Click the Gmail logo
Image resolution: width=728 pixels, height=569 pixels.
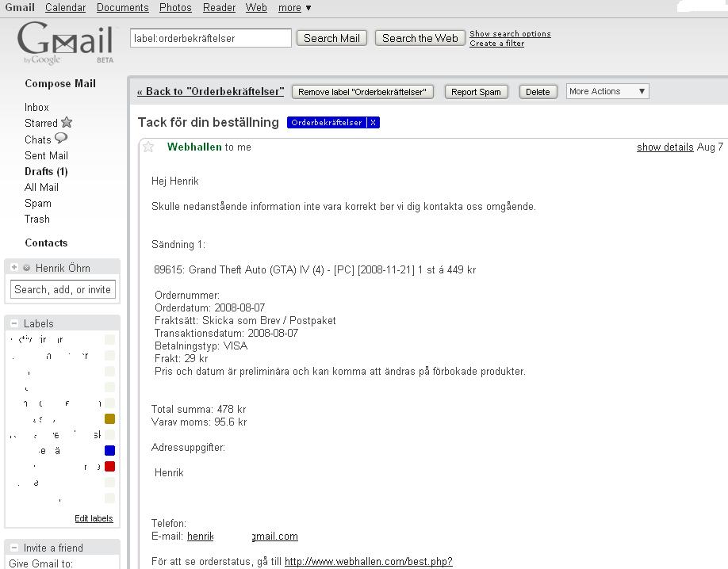(x=66, y=43)
